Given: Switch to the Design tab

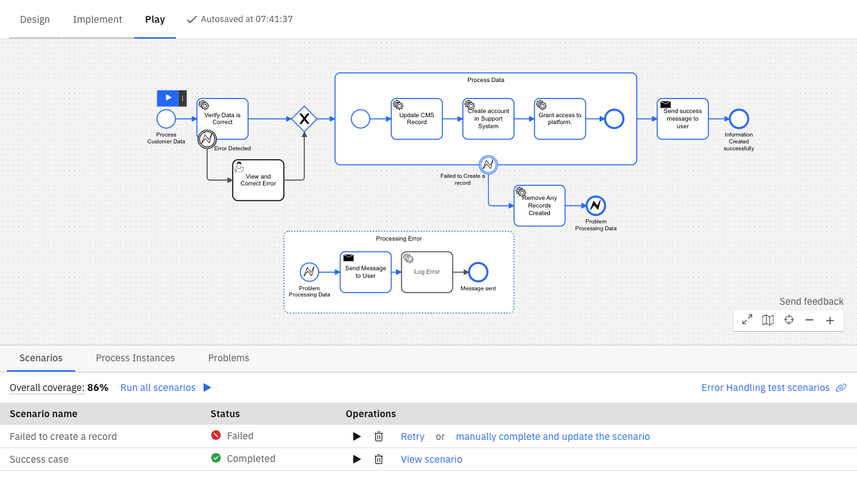Looking at the screenshot, I should [35, 19].
